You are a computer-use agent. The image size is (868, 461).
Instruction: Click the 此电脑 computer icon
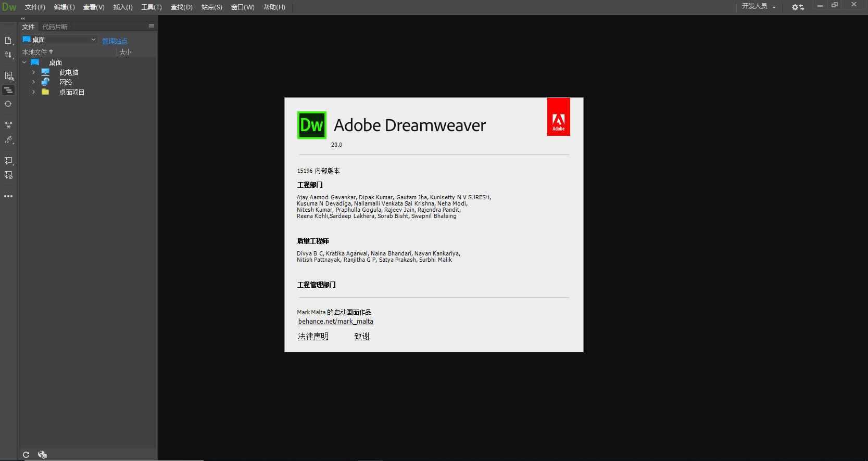pos(45,72)
